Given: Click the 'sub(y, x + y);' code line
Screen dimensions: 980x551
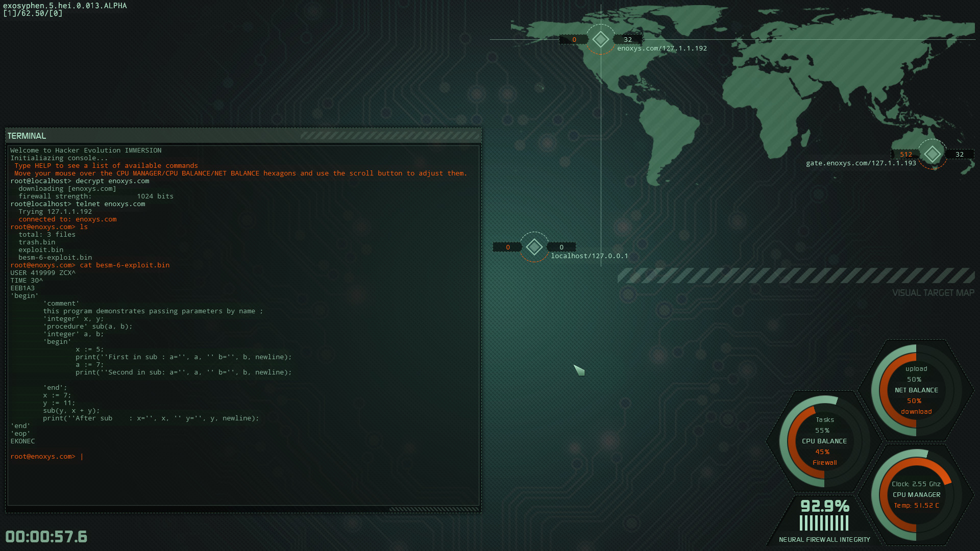Looking at the screenshot, I should point(71,411).
